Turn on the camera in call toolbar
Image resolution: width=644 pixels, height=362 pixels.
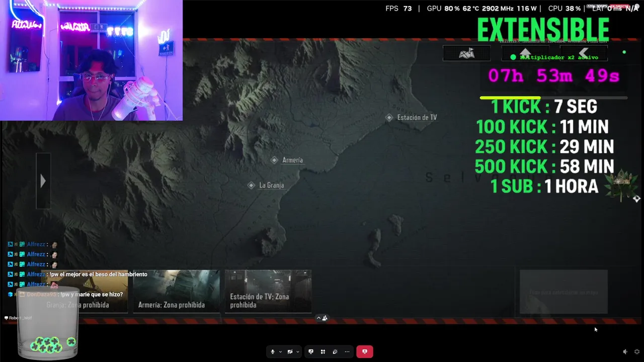click(290, 351)
